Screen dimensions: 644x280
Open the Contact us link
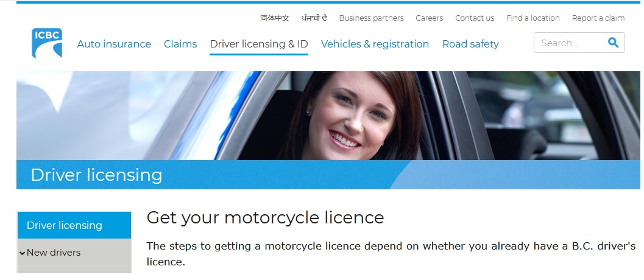[475, 18]
